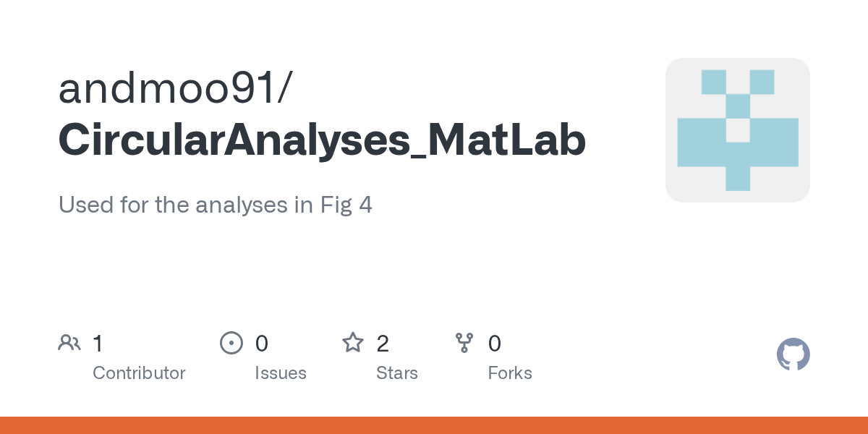The width and height of the screenshot is (868, 434).
Task: Click the stars icon
Action: pyautogui.click(x=353, y=342)
